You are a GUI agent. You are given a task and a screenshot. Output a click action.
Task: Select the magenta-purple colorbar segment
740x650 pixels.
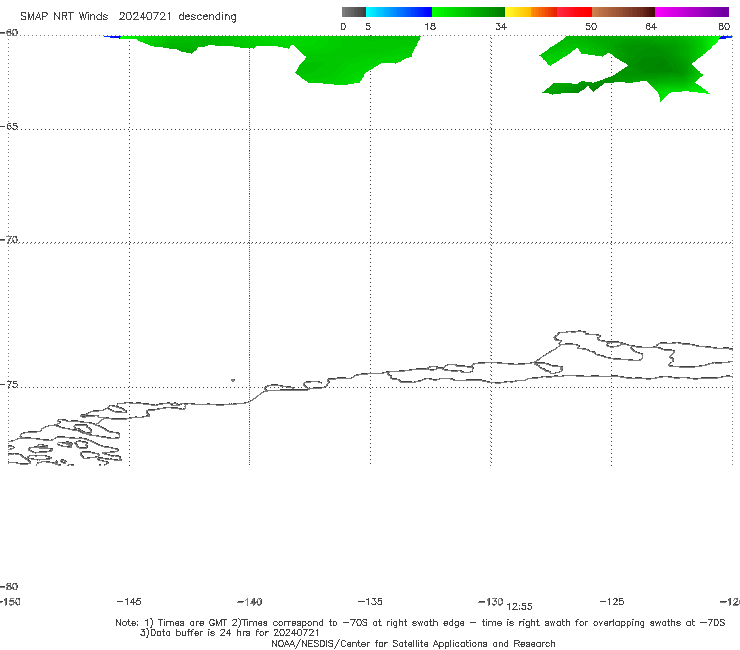692,12
